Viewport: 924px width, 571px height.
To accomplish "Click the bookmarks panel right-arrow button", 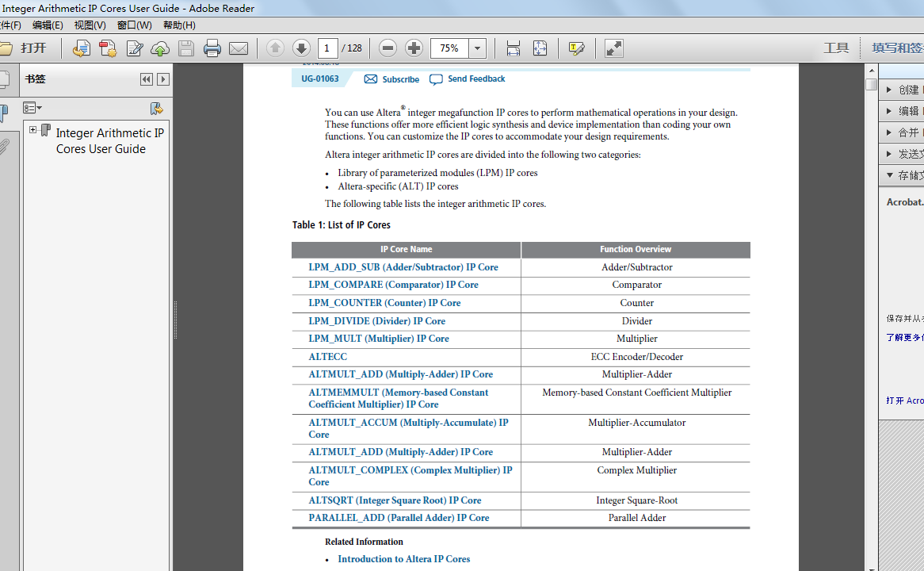I will tap(163, 79).
